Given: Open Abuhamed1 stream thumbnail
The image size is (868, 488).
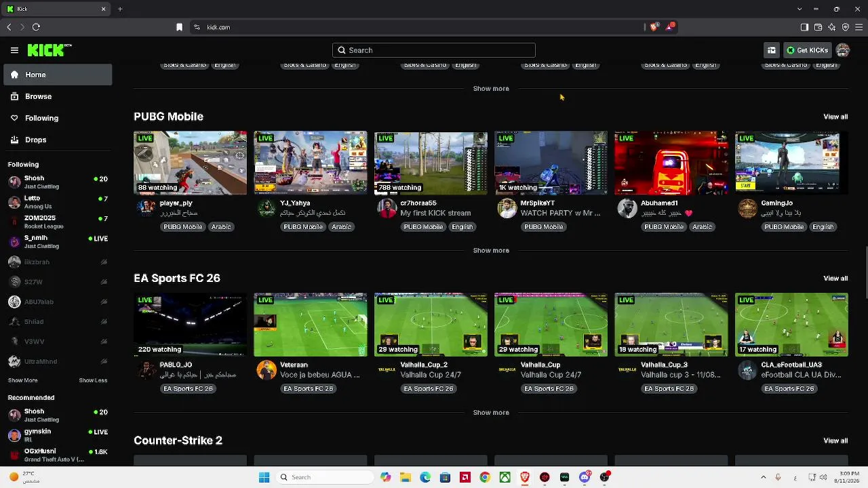Looking at the screenshot, I should coord(671,163).
